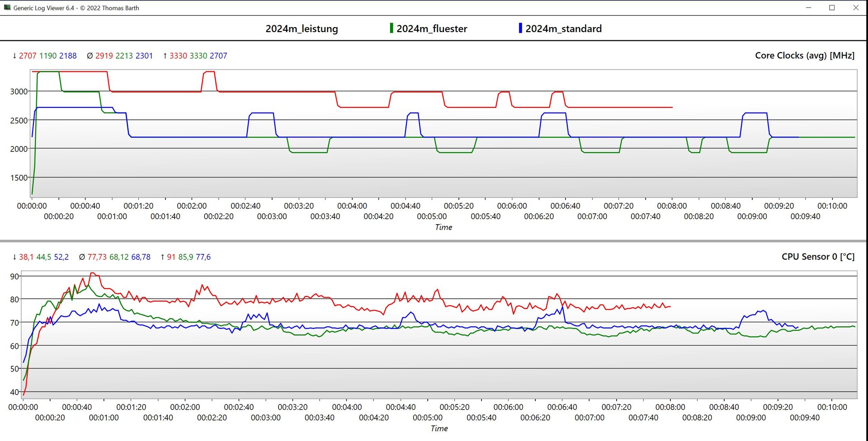Click the Time axis label under Core Clocks chart

pos(443,227)
